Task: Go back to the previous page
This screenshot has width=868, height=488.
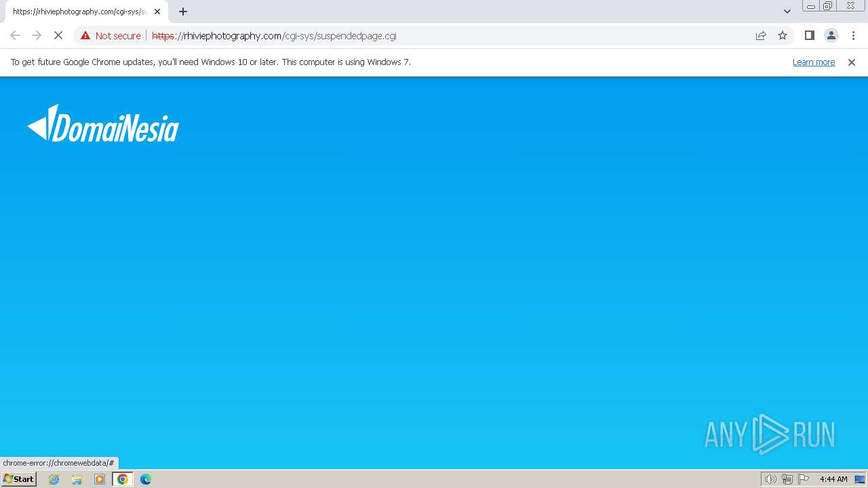Action: pos(15,35)
